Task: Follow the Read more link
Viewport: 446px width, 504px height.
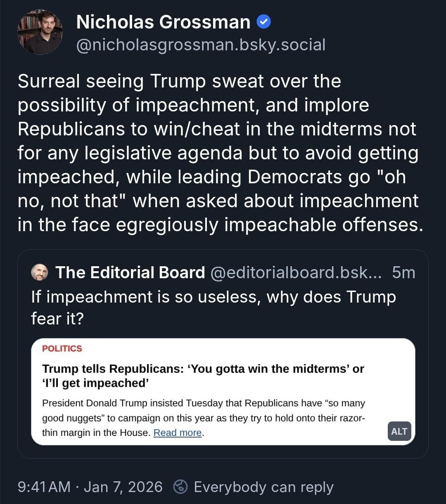Action: point(178,433)
